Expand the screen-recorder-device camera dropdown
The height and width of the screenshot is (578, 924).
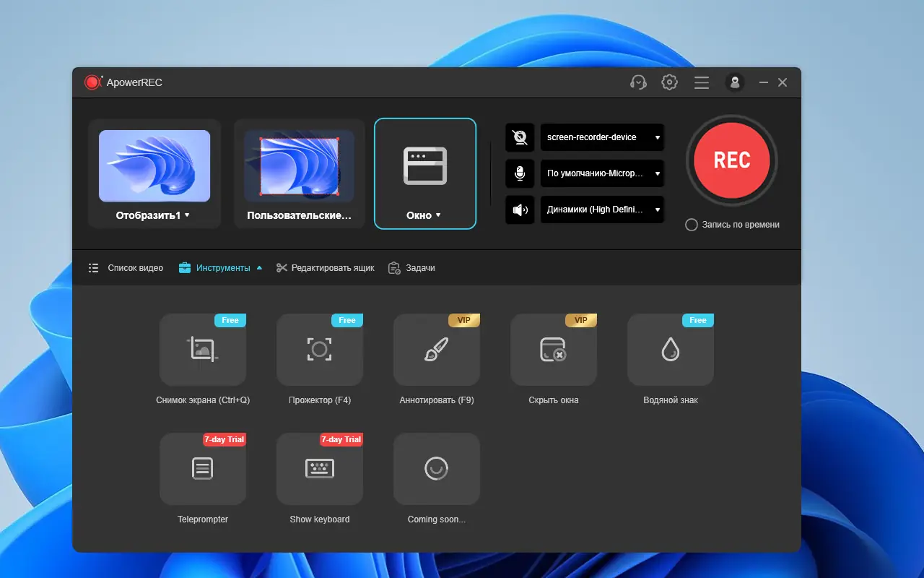(x=602, y=137)
